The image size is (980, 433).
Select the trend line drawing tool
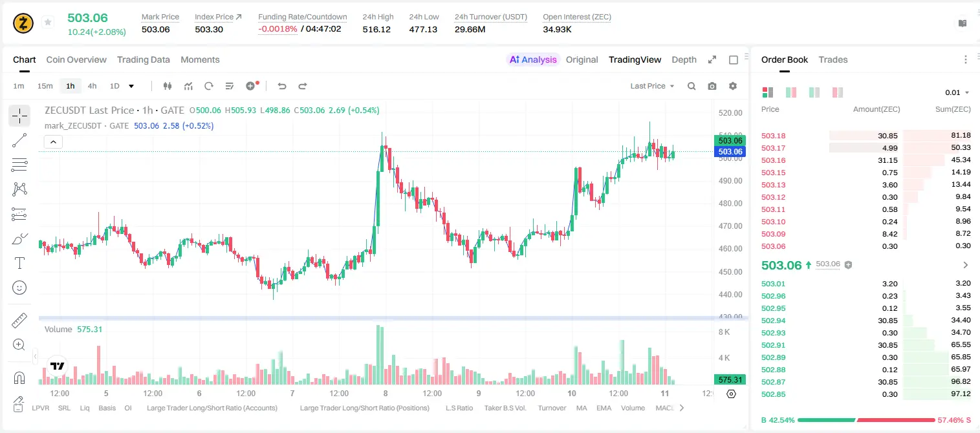coord(19,140)
